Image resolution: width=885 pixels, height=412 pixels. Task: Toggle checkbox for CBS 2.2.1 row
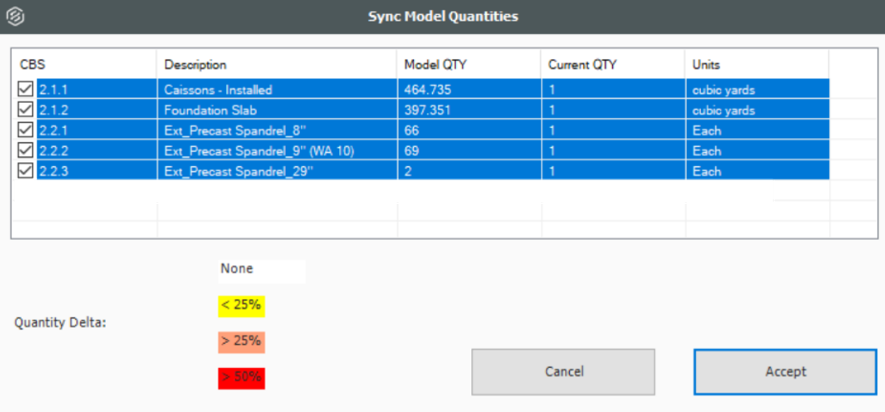point(26,130)
